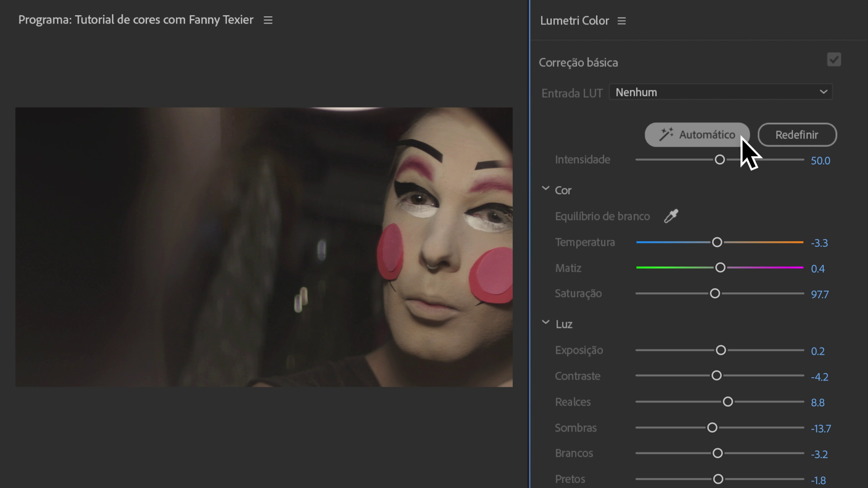
Task: Click the video preview in the program monitor
Action: tap(264, 247)
